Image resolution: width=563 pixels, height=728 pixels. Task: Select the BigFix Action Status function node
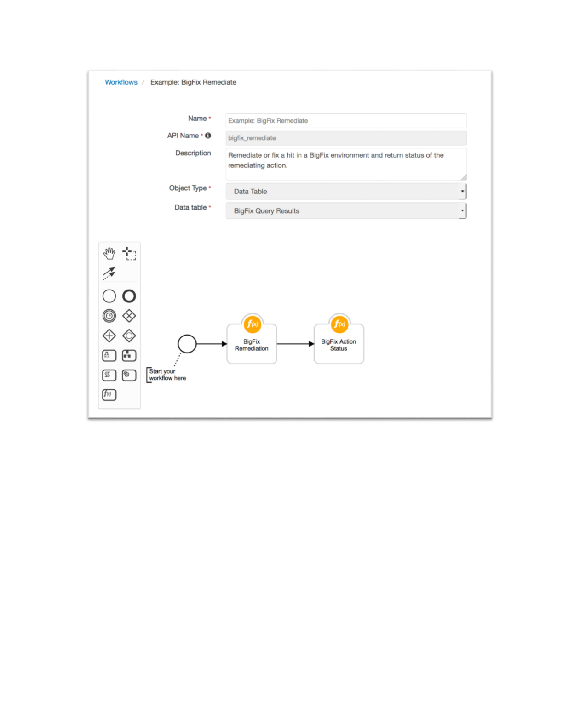(x=339, y=344)
